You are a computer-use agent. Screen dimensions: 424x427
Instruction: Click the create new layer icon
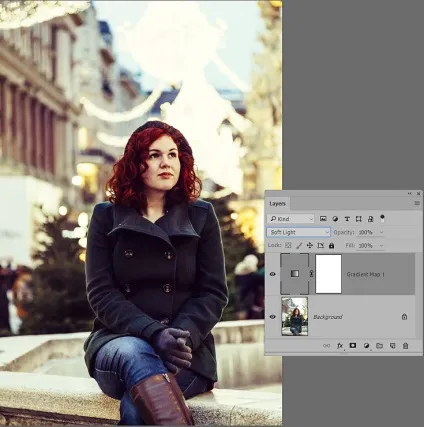[392, 346]
